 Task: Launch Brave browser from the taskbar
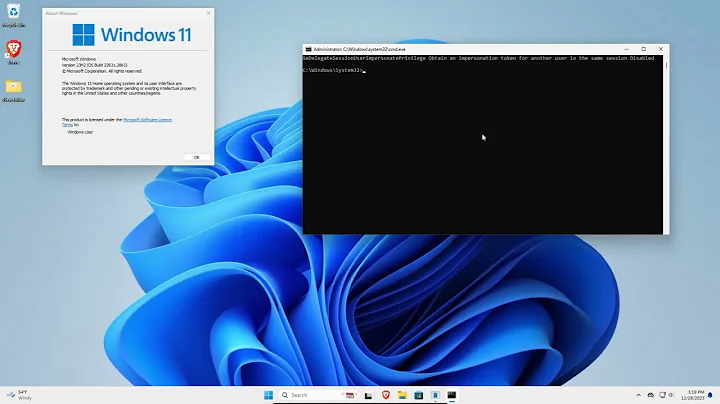tap(385, 395)
